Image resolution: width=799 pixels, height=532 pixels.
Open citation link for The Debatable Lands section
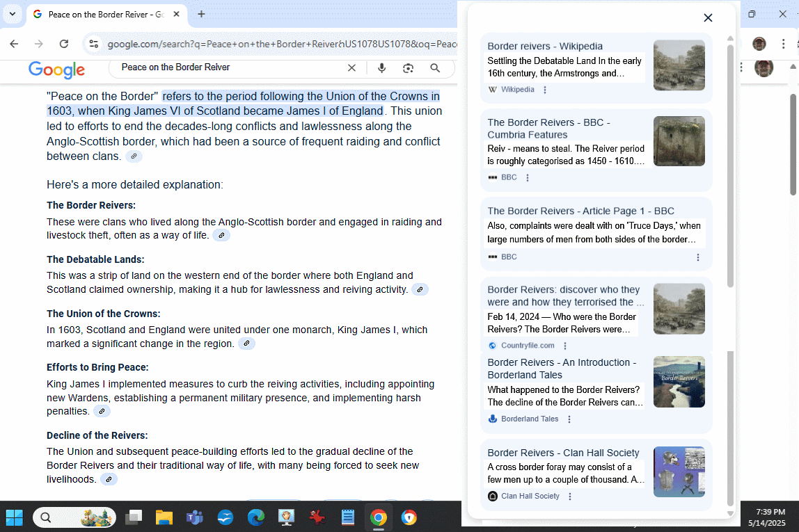tap(420, 290)
